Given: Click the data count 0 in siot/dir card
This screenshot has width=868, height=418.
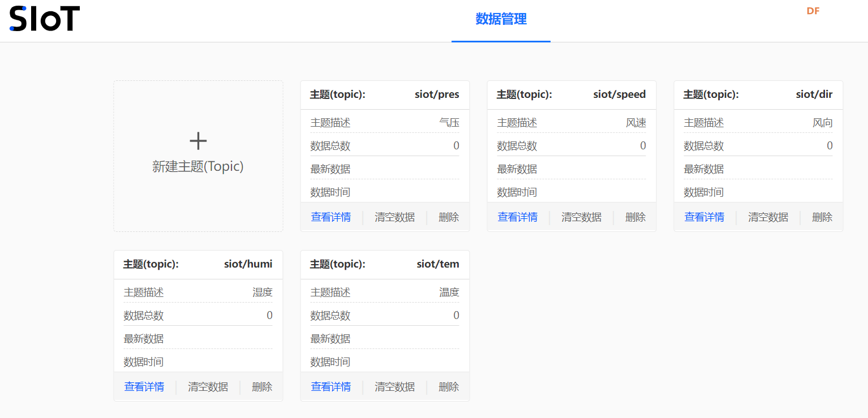Looking at the screenshot, I should pos(830,146).
